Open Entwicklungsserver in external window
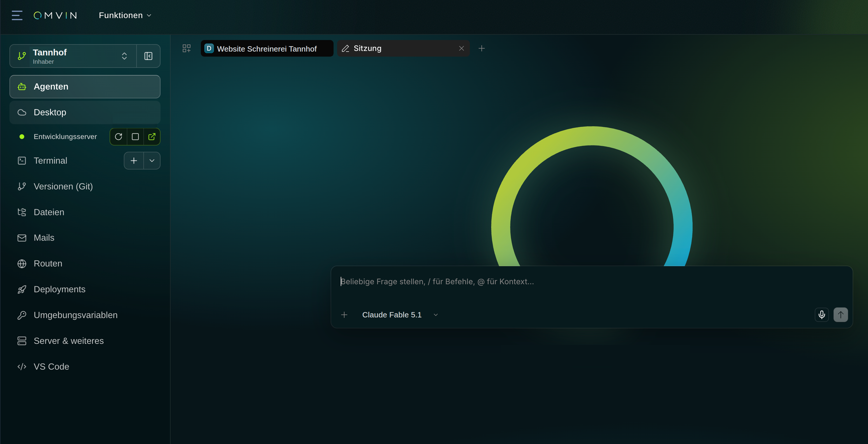 tap(152, 137)
